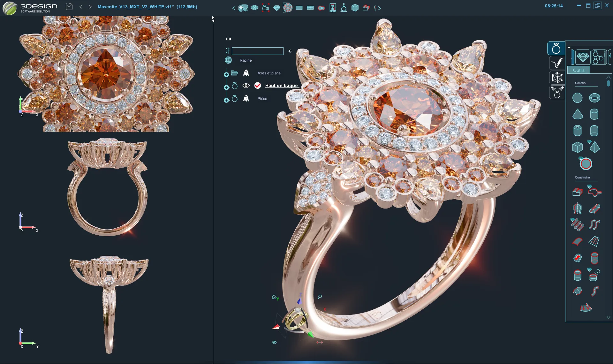Pick the cube solid tool
Image resolution: width=613 pixels, height=364 pixels.
[x=577, y=147]
